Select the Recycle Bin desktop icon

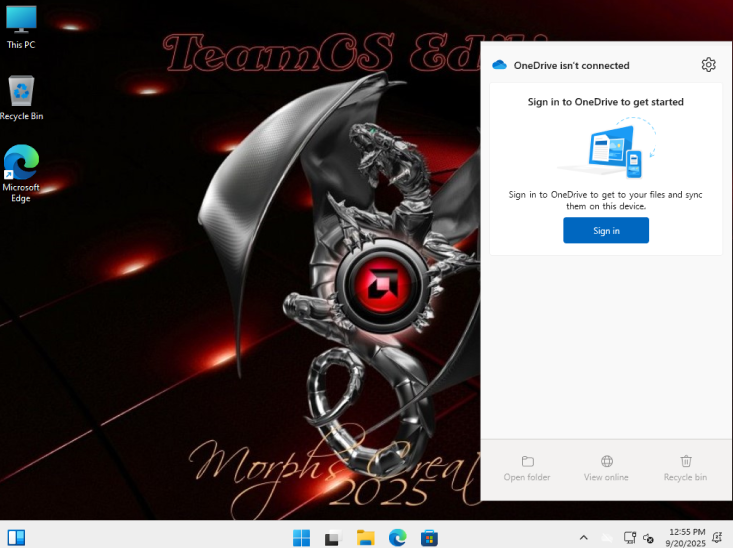[21, 98]
